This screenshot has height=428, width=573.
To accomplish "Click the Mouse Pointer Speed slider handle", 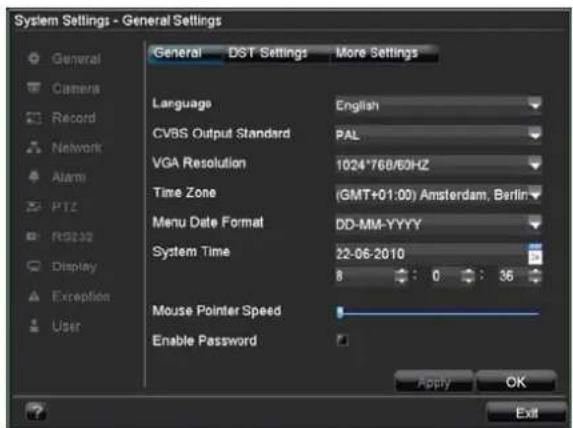I will click(340, 313).
